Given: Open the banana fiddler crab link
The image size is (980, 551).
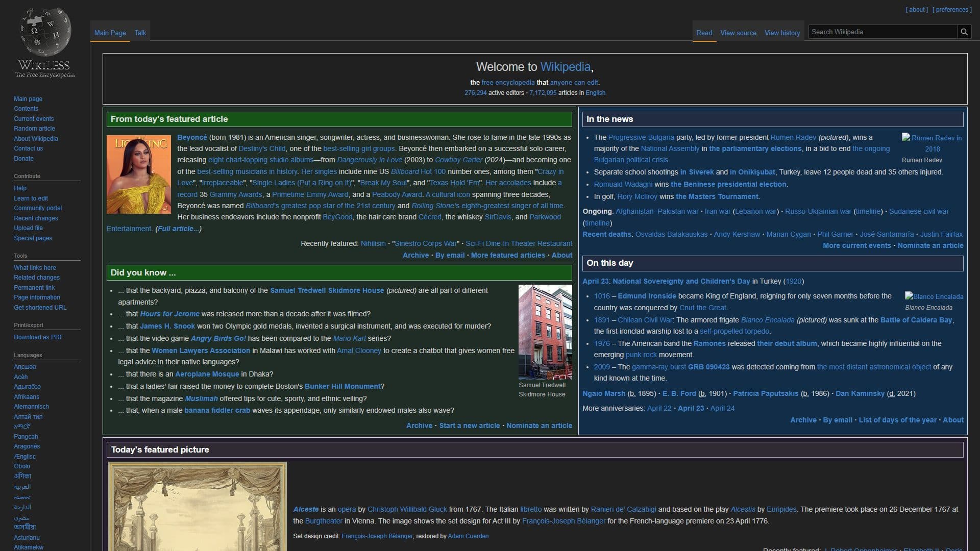Looking at the screenshot, I should (217, 410).
